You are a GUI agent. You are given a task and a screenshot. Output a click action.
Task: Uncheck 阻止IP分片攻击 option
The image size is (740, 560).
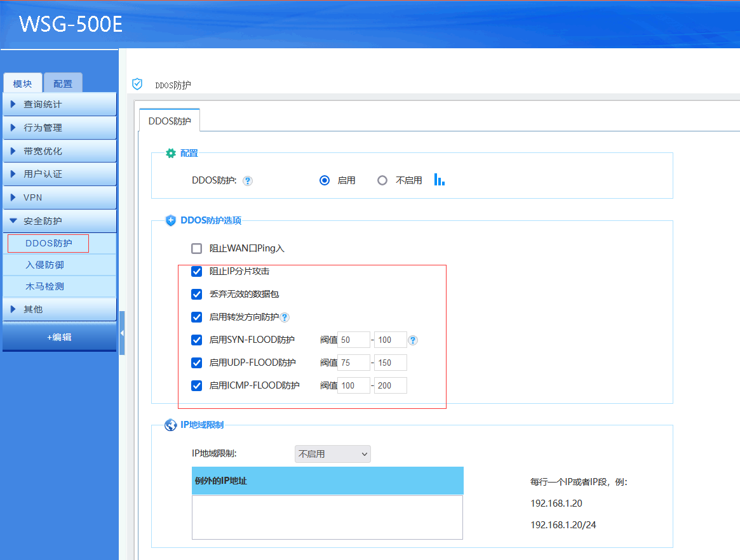point(197,272)
